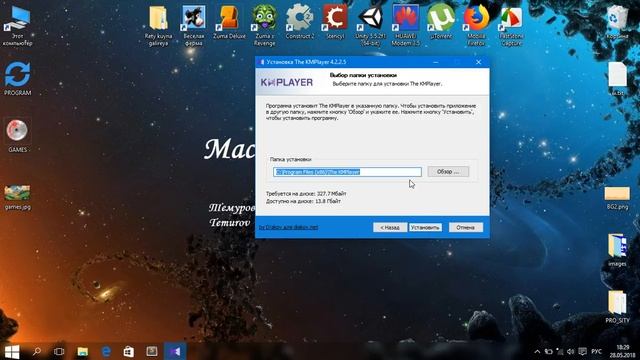Select the images folder on the desktop
Image resolution: width=640 pixels, height=360 pixels.
(617, 250)
